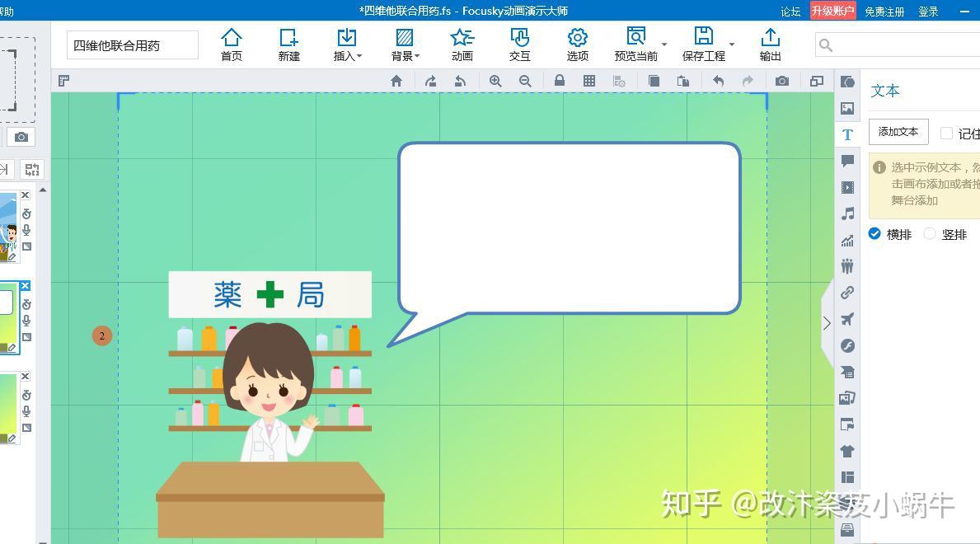The height and width of the screenshot is (544, 980).
Task: Rotate canvas counter-clockwise icon
Action: point(460,81)
